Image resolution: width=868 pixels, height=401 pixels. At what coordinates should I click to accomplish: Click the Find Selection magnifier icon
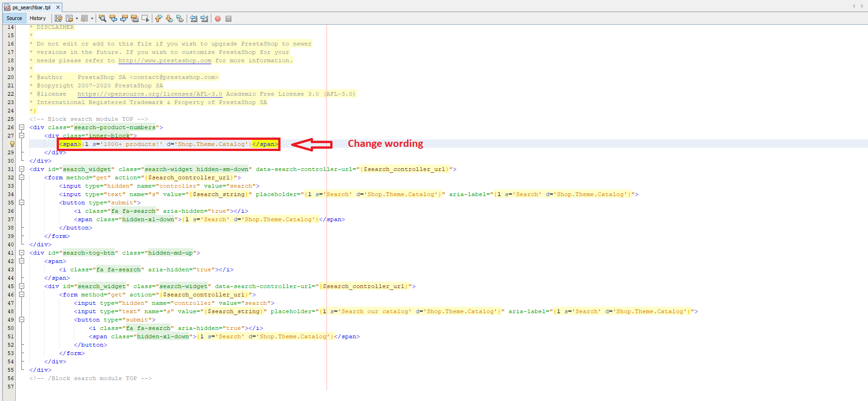coord(103,19)
